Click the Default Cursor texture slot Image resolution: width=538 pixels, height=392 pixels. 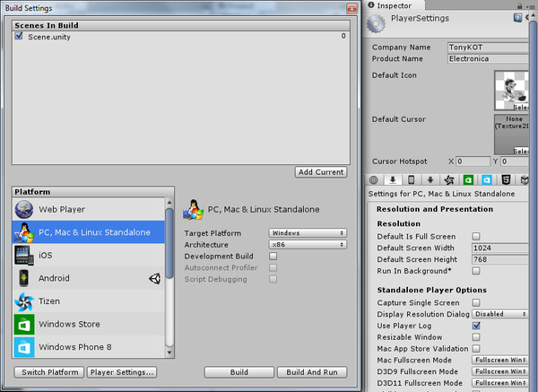point(512,135)
